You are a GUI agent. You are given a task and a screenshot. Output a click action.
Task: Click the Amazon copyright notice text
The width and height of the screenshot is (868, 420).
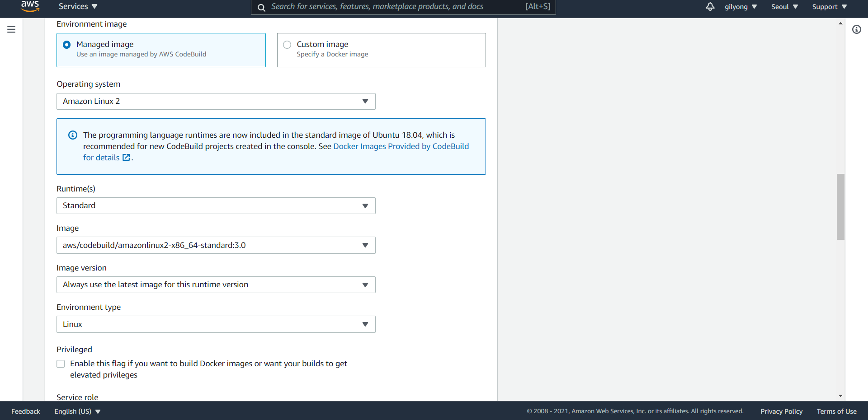tap(635, 411)
